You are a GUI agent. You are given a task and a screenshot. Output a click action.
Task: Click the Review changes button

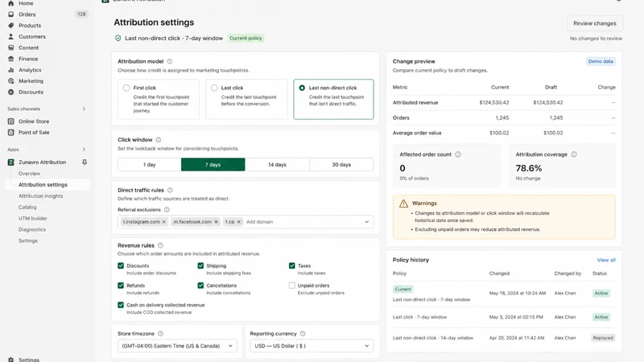595,23
